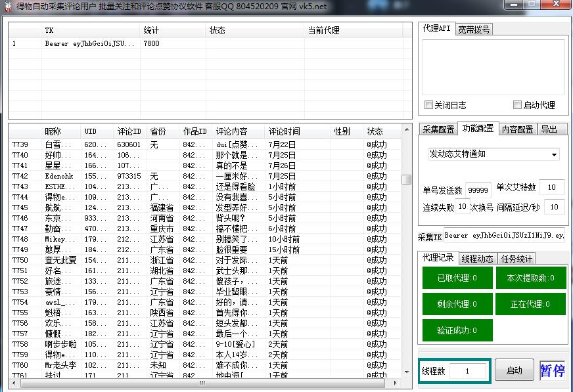Click the comment list vertical scrollbar thumb
The height and width of the screenshot is (392, 573).
pyautogui.click(x=407, y=179)
